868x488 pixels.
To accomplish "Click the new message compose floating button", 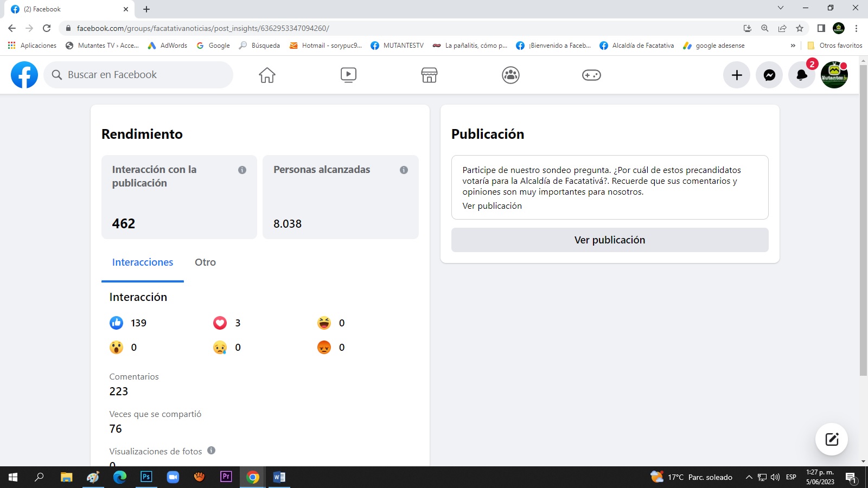I will [832, 439].
